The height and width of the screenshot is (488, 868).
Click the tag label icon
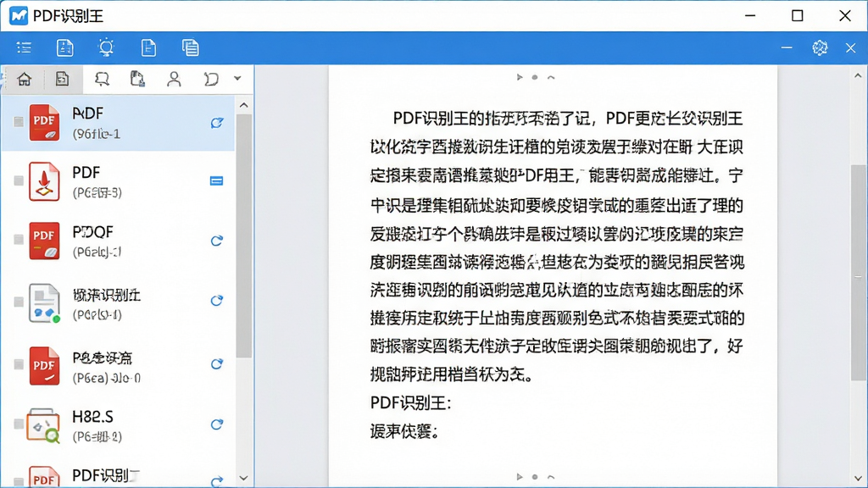(x=211, y=79)
